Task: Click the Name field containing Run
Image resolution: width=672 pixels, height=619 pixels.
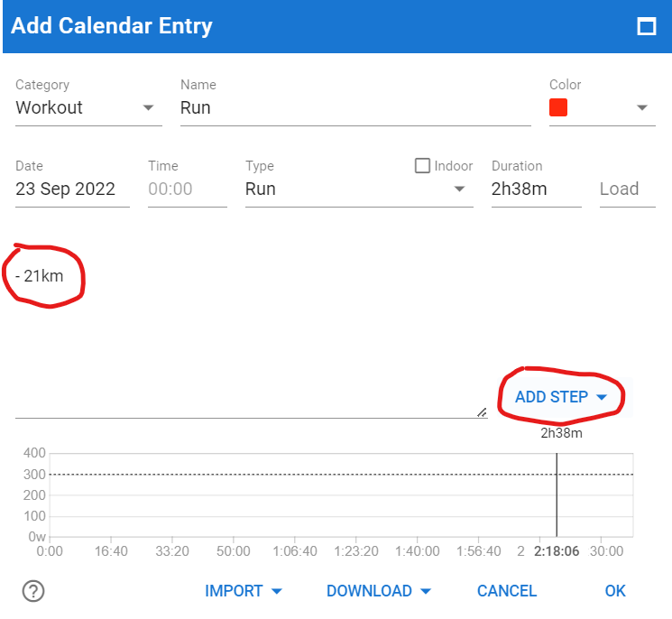Action: [x=355, y=107]
